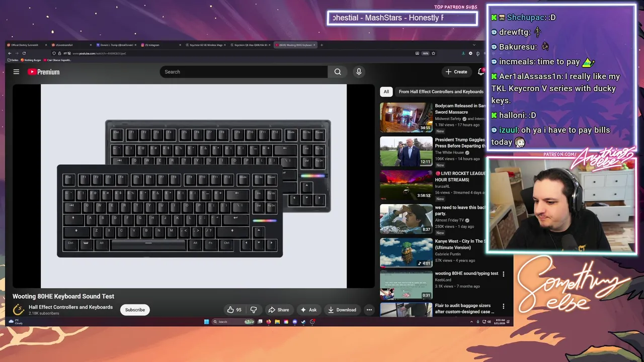Focus the YouTube Search field
The width and height of the screenshot is (644, 362).
(x=244, y=72)
